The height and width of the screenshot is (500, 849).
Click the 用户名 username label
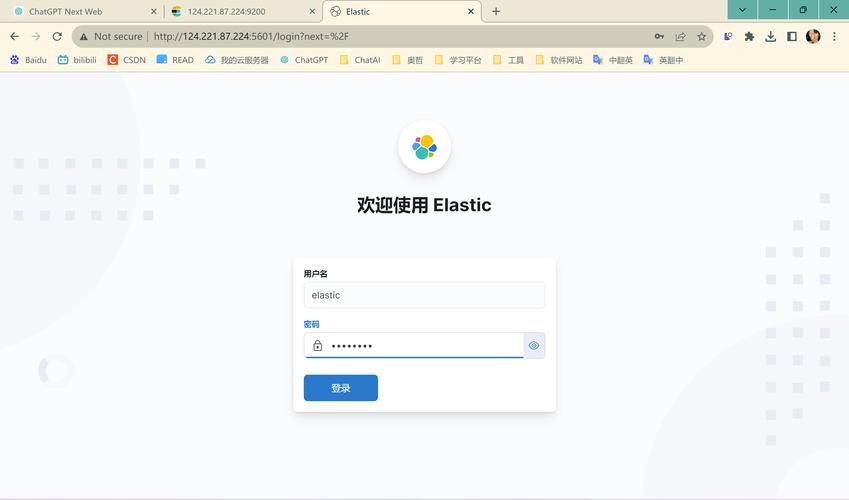pyautogui.click(x=316, y=274)
